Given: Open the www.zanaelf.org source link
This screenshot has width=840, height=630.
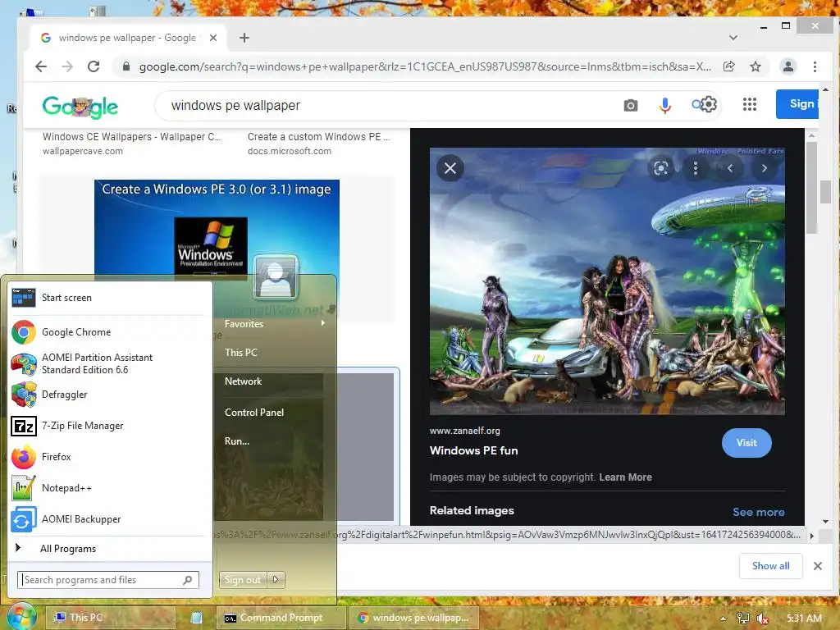Looking at the screenshot, I should click(x=464, y=431).
